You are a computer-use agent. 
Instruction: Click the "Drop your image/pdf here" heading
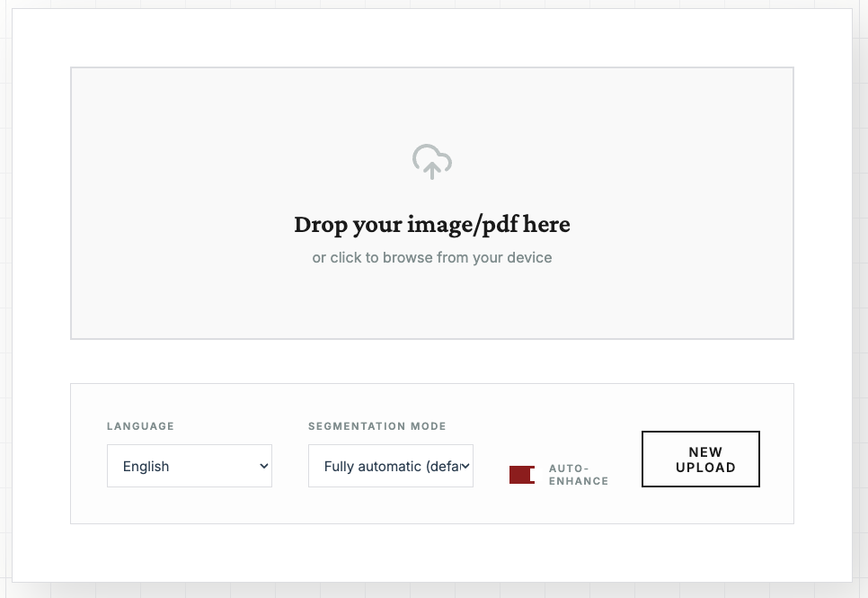[x=432, y=224]
